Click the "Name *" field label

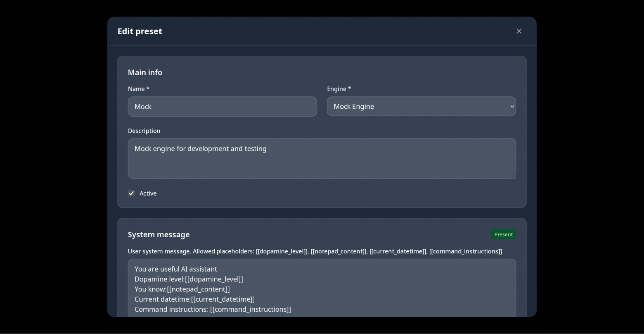[x=139, y=89]
